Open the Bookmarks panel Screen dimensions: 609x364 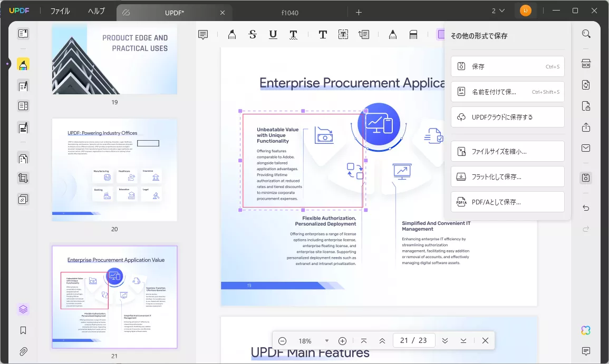coord(23,330)
